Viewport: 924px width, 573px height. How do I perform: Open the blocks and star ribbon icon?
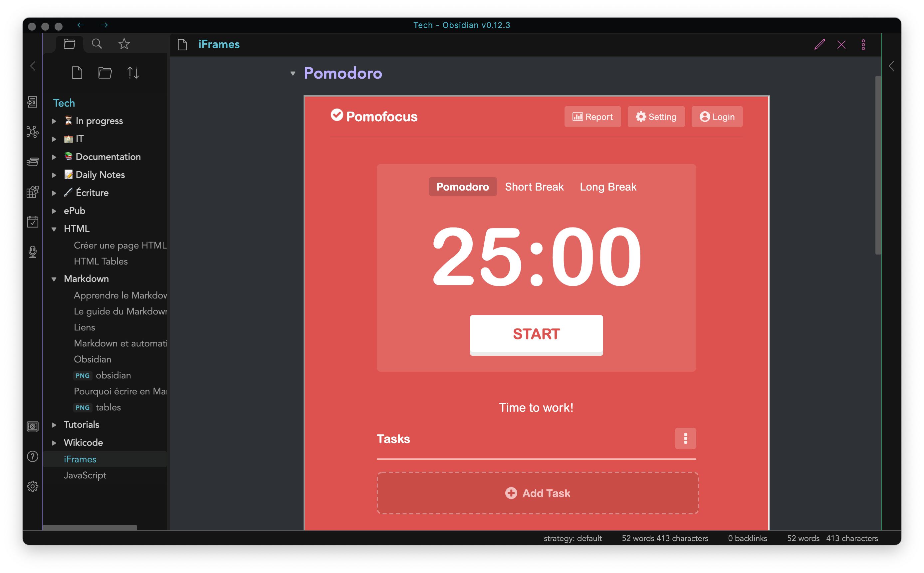33,192
